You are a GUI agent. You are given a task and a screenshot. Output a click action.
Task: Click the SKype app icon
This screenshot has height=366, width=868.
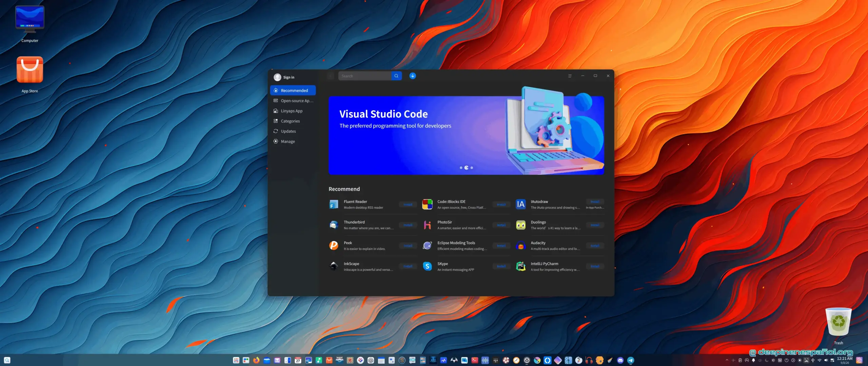[x=427, y=266]
